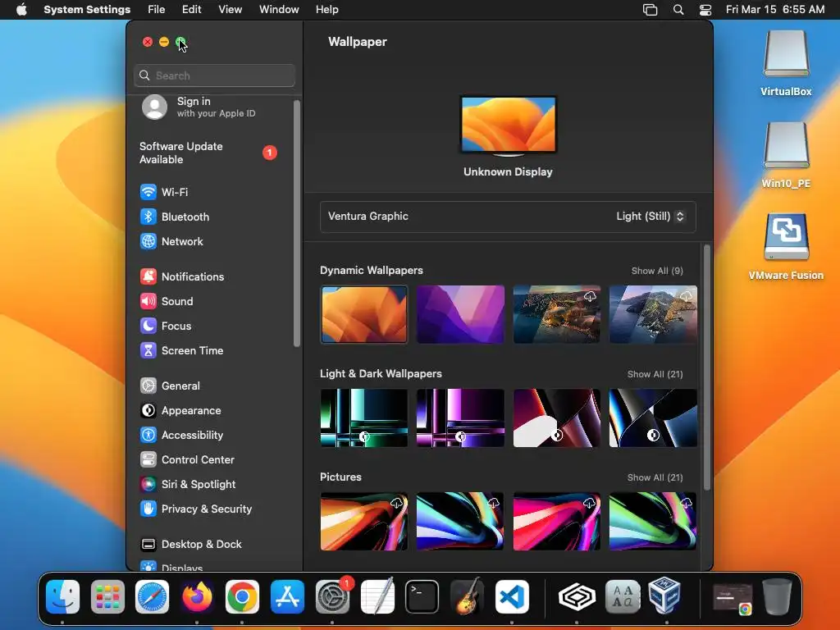Image resolution: width=840 pixels, height=630 pixels.
Task: Open the Window menu
Action: point(279,10)
